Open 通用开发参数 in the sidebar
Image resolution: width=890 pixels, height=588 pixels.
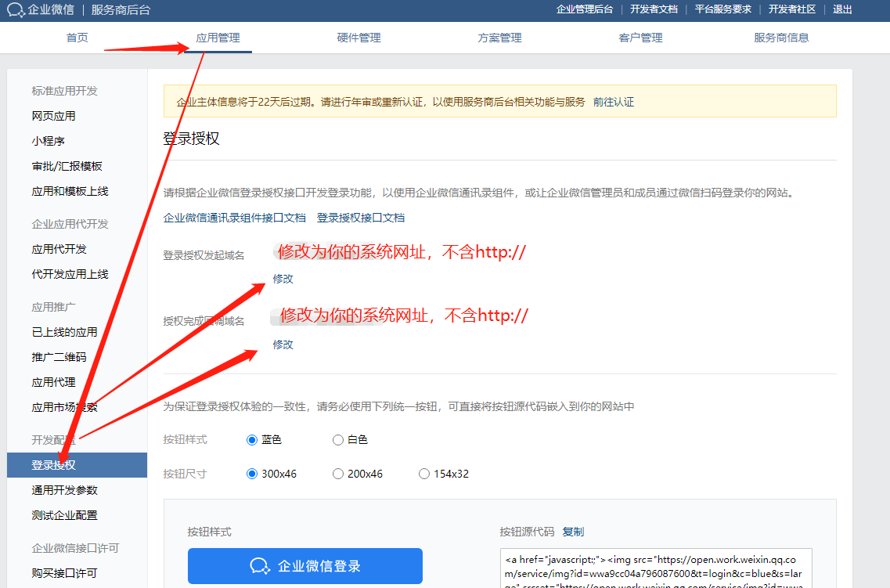pos(65,490)
